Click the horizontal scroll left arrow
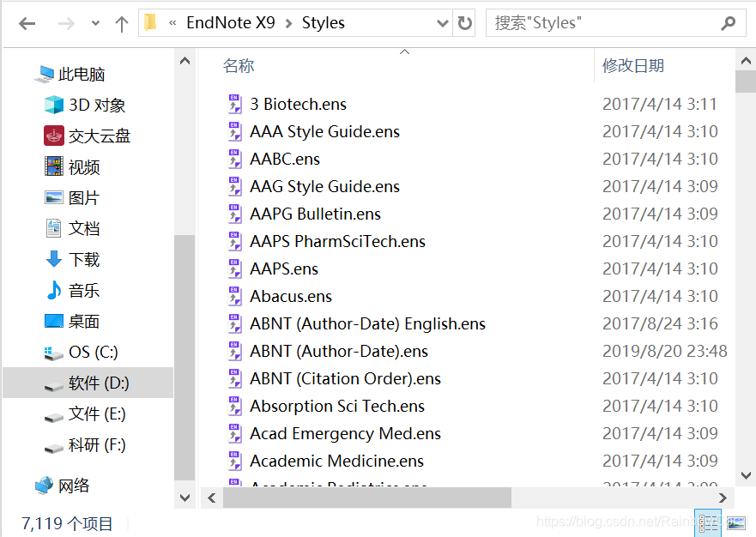This screenshot has width=756, height=537. point(212,498)
